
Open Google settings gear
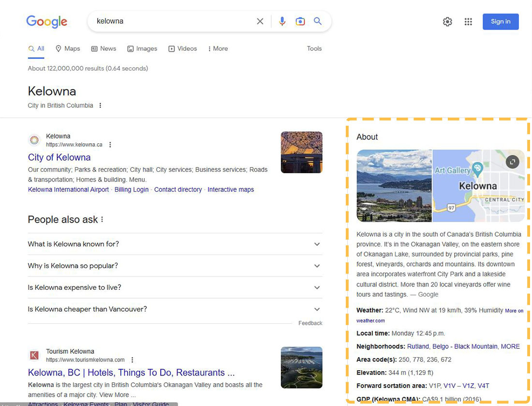[447, 22]
